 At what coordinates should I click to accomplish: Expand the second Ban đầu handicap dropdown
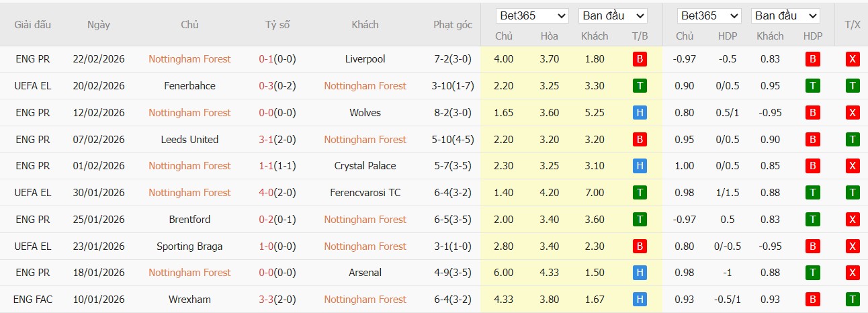[x=785, y=15]
